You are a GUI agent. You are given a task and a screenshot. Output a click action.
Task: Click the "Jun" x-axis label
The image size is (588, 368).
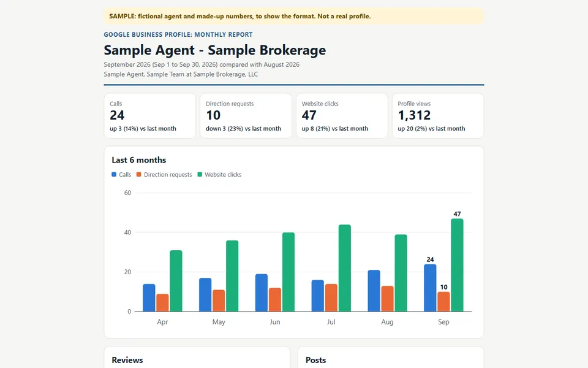pyautogui.click(x=275, y=322)
